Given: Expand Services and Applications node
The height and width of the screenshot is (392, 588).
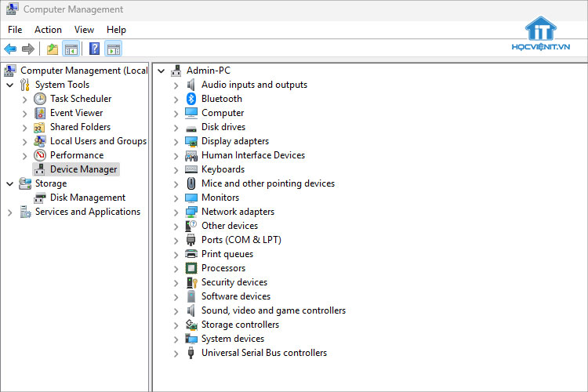Looking at the screenshot, I should [10, 212].
